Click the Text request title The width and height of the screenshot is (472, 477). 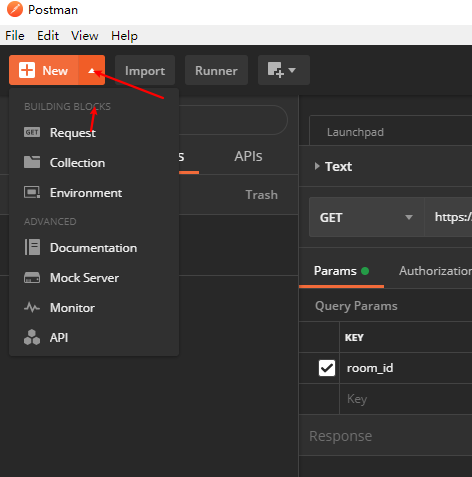(338, 166)
